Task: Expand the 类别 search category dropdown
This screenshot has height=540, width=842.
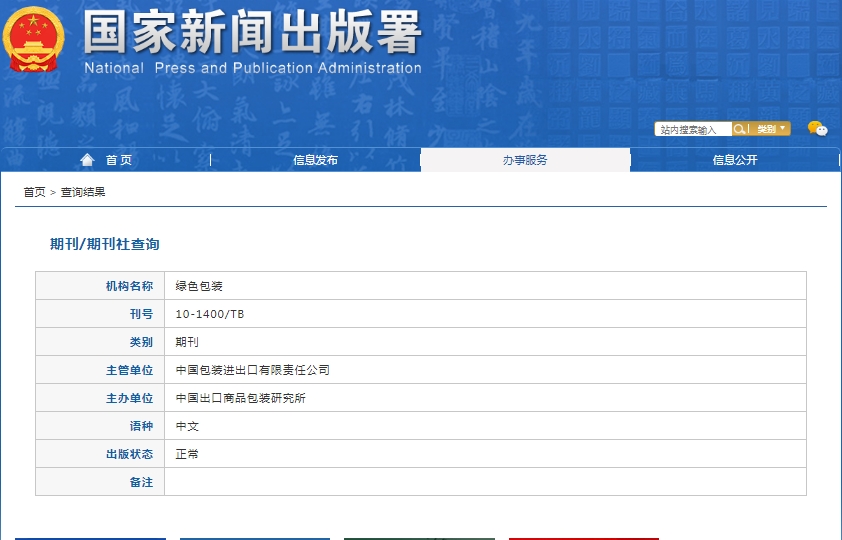Action: point(770,129)
